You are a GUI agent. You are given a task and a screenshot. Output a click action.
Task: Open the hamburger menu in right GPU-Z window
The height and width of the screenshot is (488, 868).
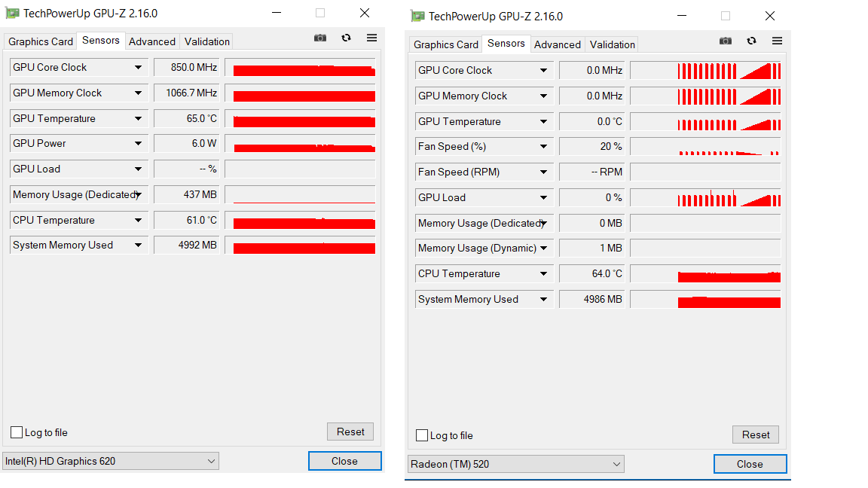(x=778, y=41)
